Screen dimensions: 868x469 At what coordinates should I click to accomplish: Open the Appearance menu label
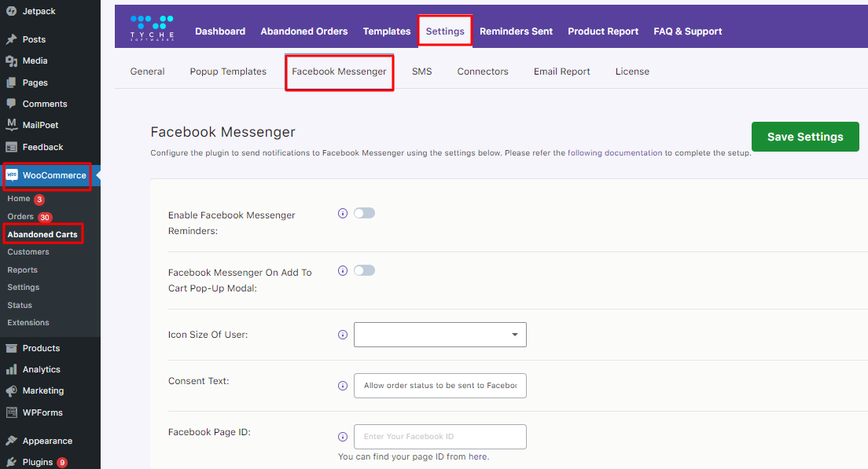pos(48,441)
